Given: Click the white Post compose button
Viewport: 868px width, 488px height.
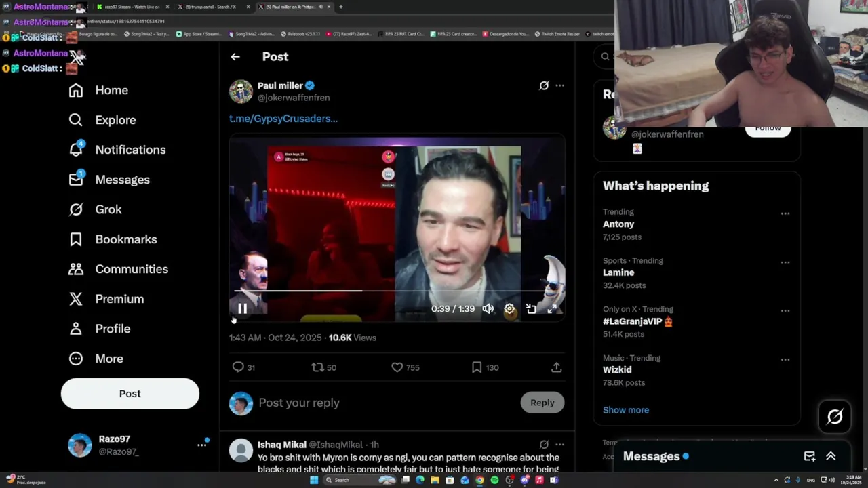Looking at the screenshot, I should (x=130, y=394).
